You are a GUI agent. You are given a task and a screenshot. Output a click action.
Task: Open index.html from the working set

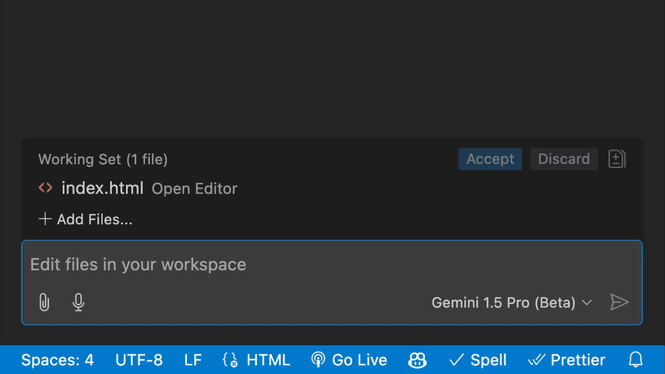tap(102, 188)
